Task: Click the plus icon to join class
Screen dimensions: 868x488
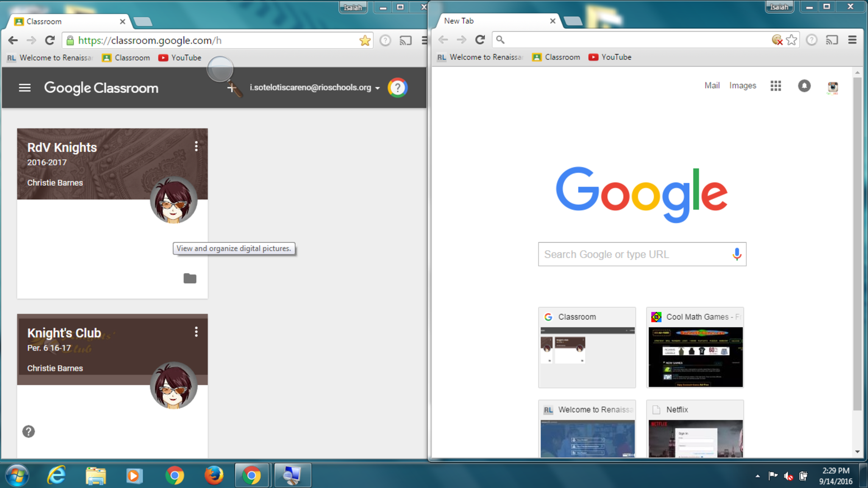Action: 231,88
